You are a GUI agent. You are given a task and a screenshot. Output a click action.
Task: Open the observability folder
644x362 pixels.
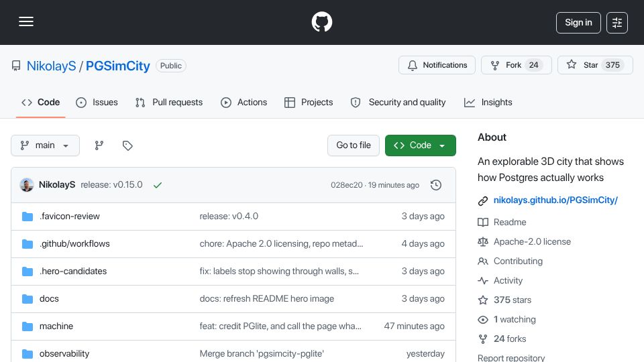pos(64,354)
